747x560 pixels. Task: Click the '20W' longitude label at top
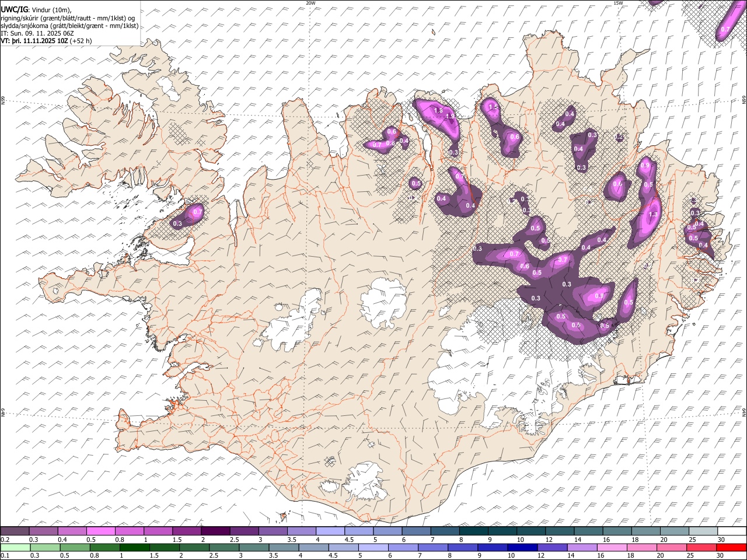[x=310, y=3]
